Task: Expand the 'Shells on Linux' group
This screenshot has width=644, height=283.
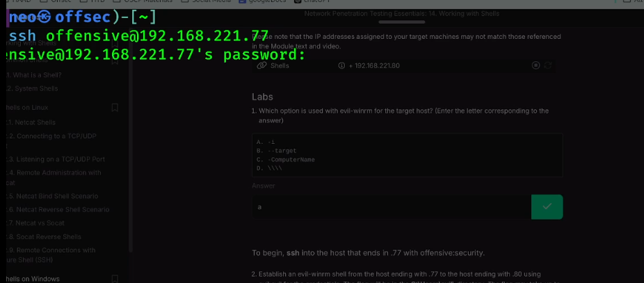Action: (x=27, y=108)
